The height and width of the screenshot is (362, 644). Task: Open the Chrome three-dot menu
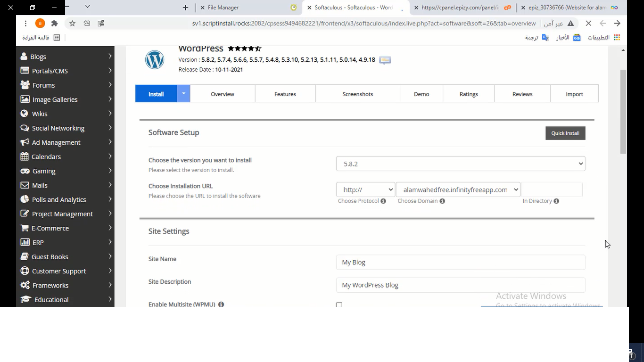pos(25,23)
